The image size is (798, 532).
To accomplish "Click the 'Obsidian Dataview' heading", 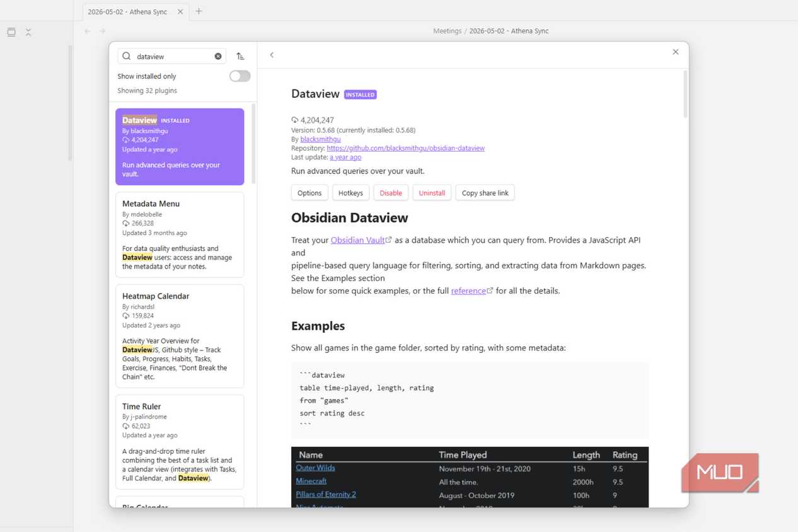I will pos(349,217).
